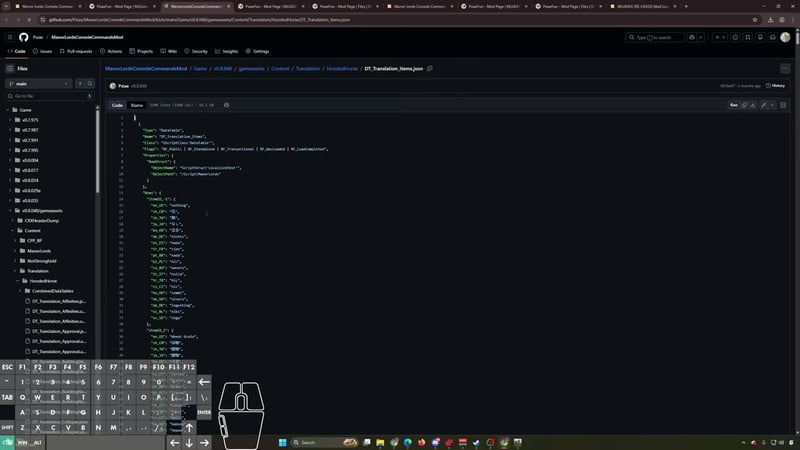Viewport: 800px width, 450px height.
Task: Expand the CXXHeaderDump folder
Action: tap(13, 220)
